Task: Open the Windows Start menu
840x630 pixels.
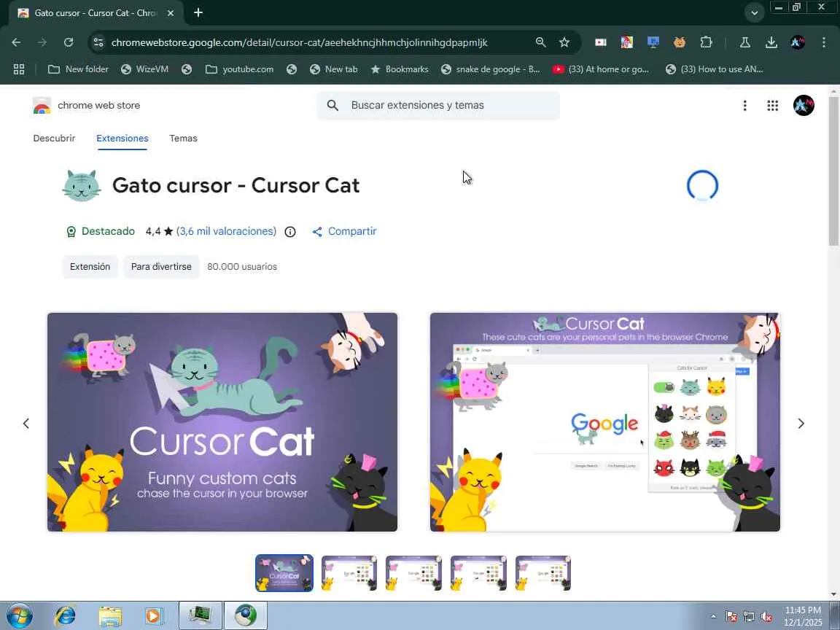Action: tap(19, 615)
